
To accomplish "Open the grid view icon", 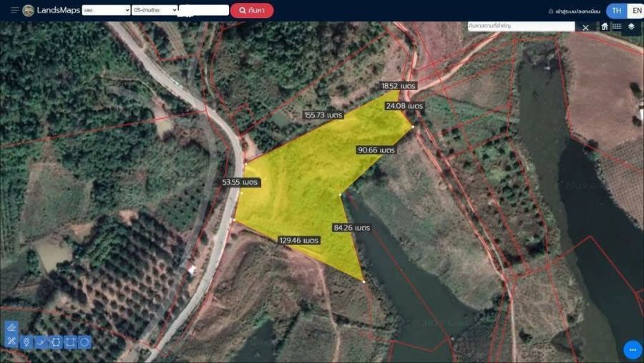I will [x=617, y=26].
